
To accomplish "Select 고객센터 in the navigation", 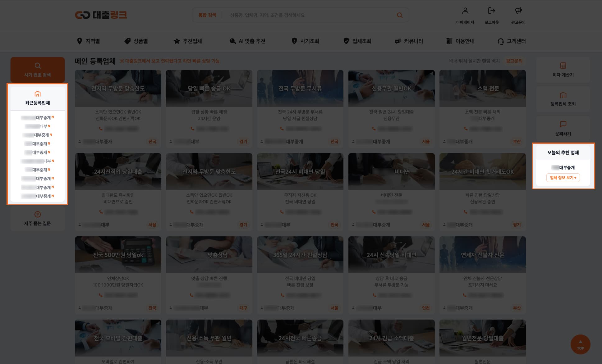I will [x=512, y=41].
